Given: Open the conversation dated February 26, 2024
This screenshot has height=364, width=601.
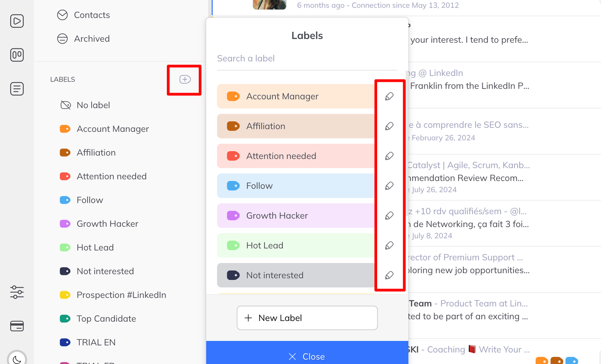Looking at the screenshot, I should point(505,131).
